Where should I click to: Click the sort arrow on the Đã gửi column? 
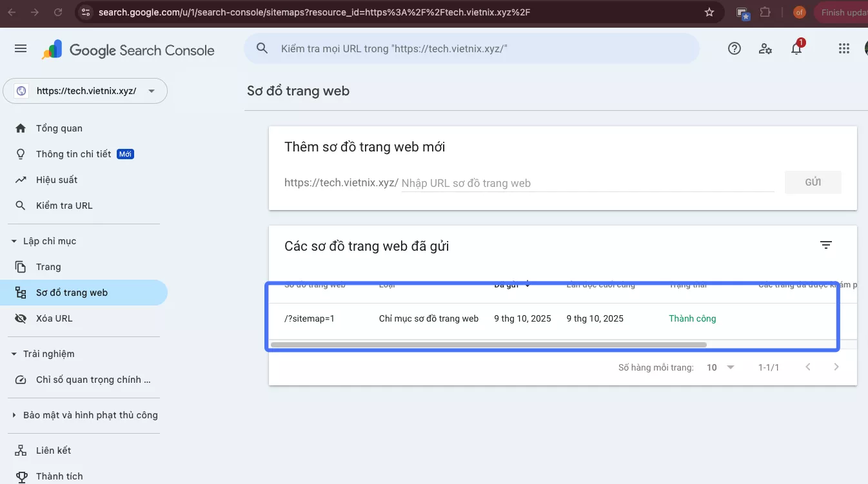point(528,284)
